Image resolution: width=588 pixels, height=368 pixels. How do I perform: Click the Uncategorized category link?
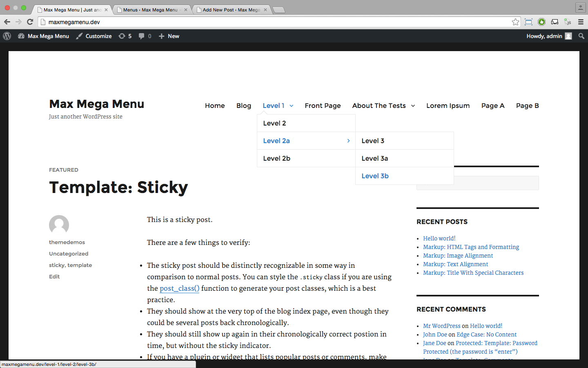click(x=69, y=254)
